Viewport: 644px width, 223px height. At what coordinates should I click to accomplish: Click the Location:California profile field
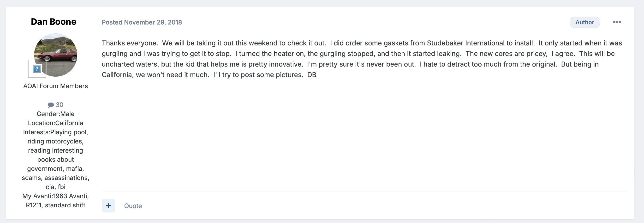point(55,123)
